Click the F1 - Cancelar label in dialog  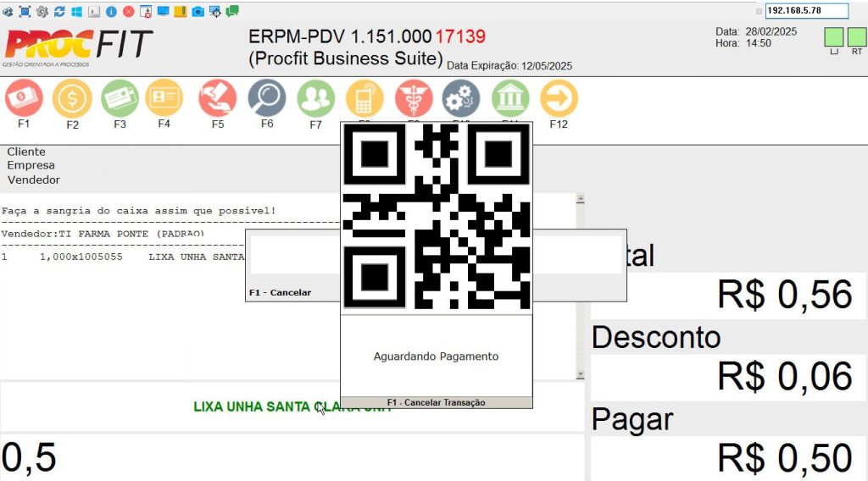[280, 292]
